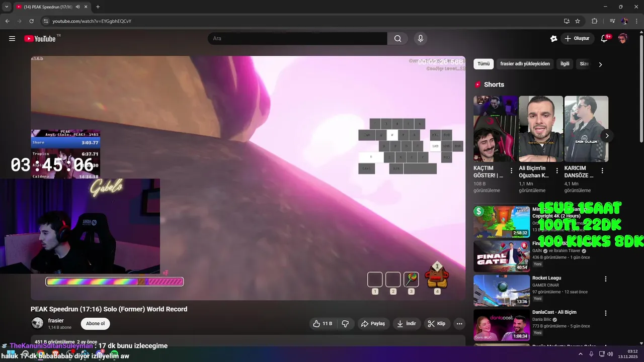Screen dimensions: 644x362
Task: Click the Paylaş share button
Action: (x=373, y=324)
